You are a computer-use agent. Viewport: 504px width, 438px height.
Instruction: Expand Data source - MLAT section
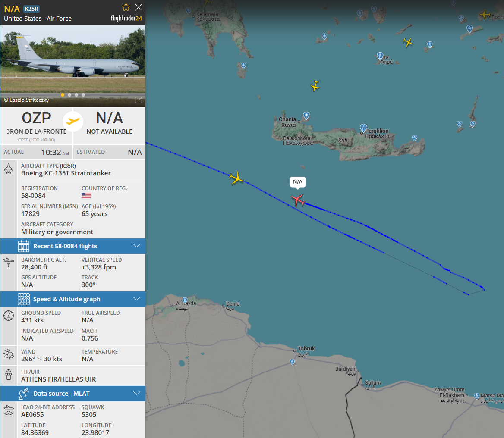(x=73, y=393)
